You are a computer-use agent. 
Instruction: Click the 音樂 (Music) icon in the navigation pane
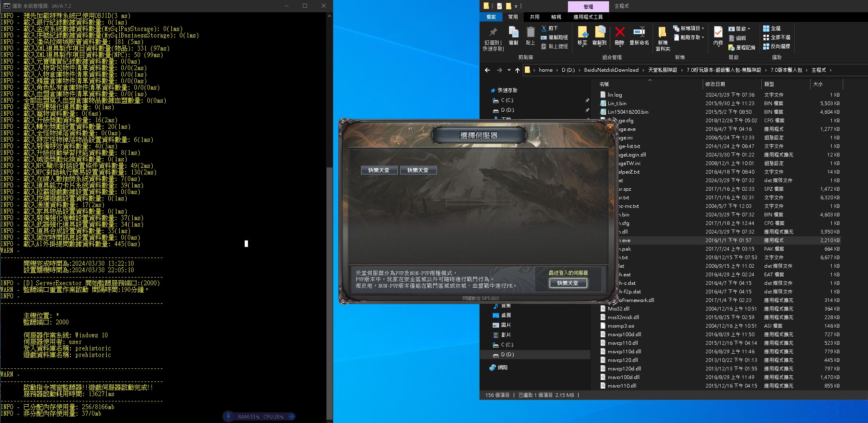[x=495, y=306]
